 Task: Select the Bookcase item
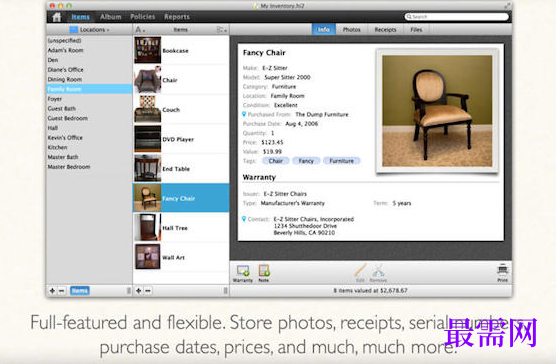pyautogui.click(x=181, y=50)
